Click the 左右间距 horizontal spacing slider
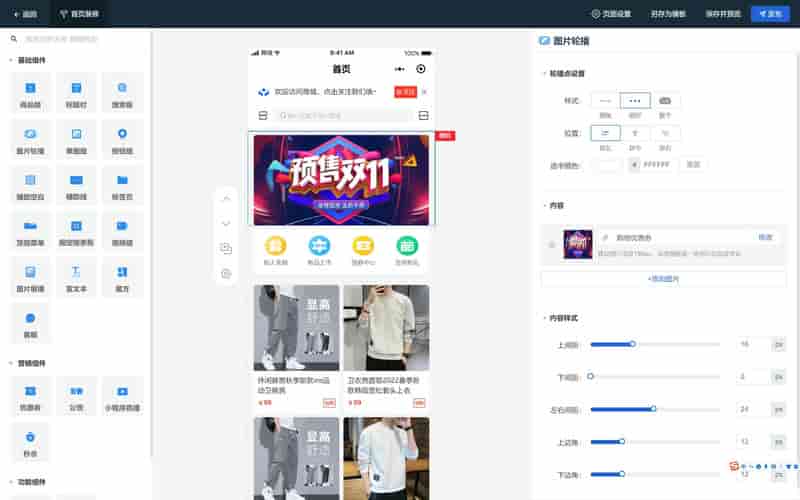Image resolution: width=800 pixels, height=500 pixels. 655,409
